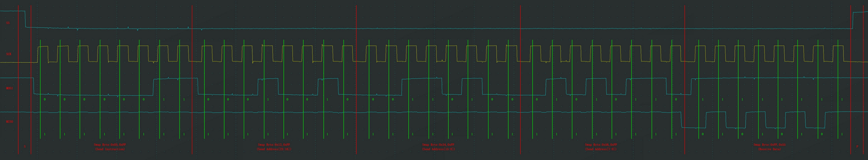Select the MISO channel label
Image resolution: width=868 pixels, height=160 pixels.
click(10, 122)
